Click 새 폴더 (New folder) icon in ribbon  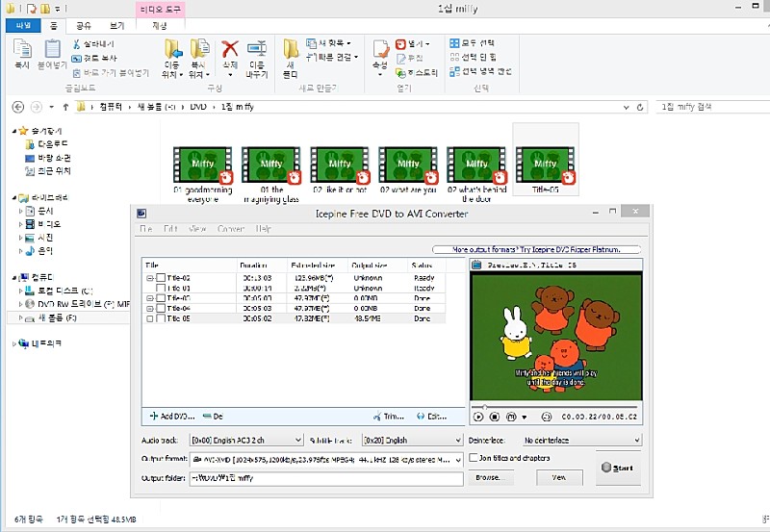coord(291,49)
